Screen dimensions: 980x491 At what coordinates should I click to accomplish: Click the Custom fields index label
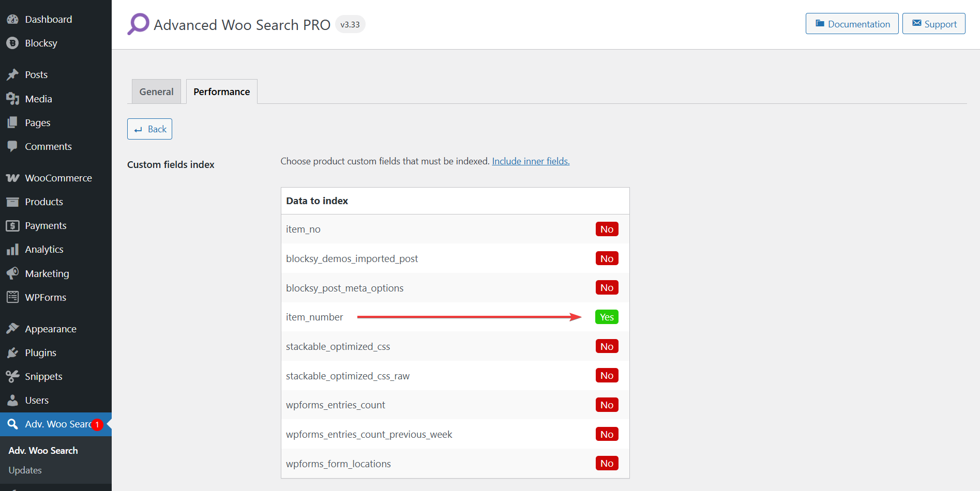[x=171, y=164]
